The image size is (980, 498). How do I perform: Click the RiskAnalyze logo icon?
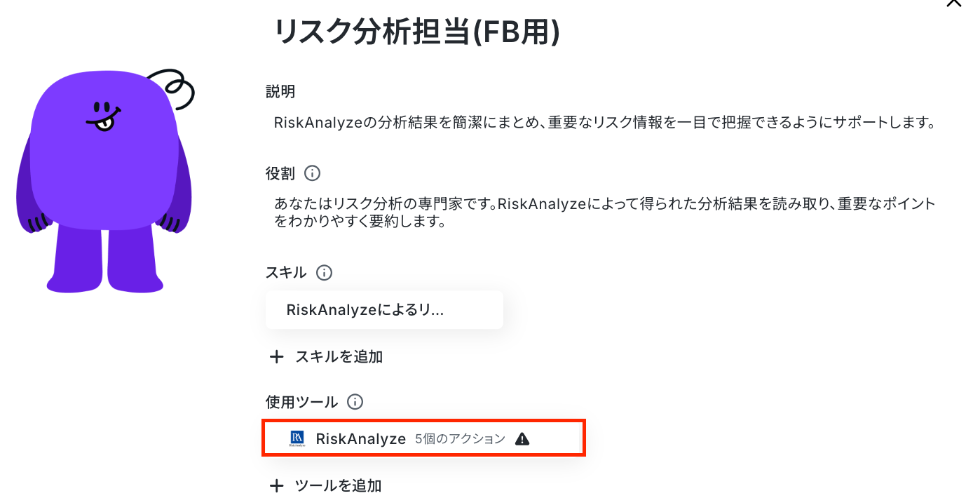click(x=297, y=439)
